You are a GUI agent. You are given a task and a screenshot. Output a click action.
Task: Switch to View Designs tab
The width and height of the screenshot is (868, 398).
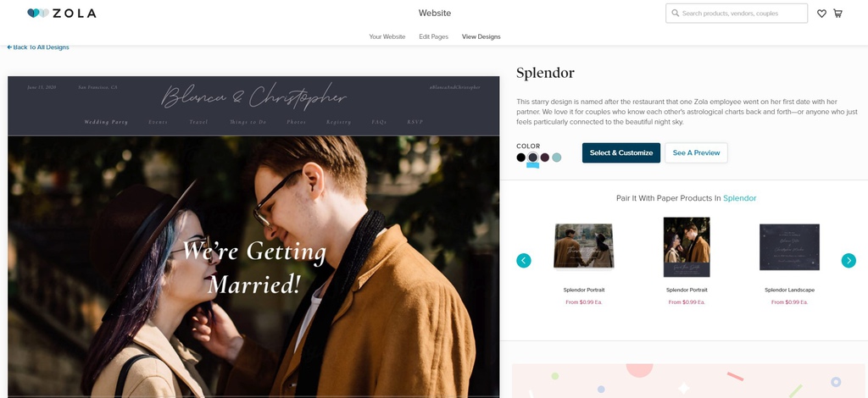[481, 36]
